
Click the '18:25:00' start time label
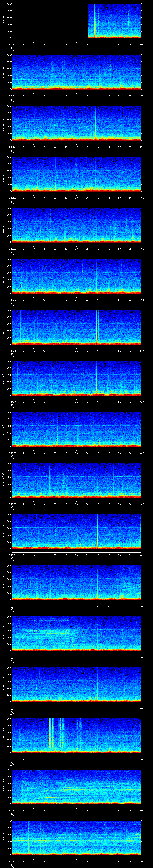coord(12,861)
